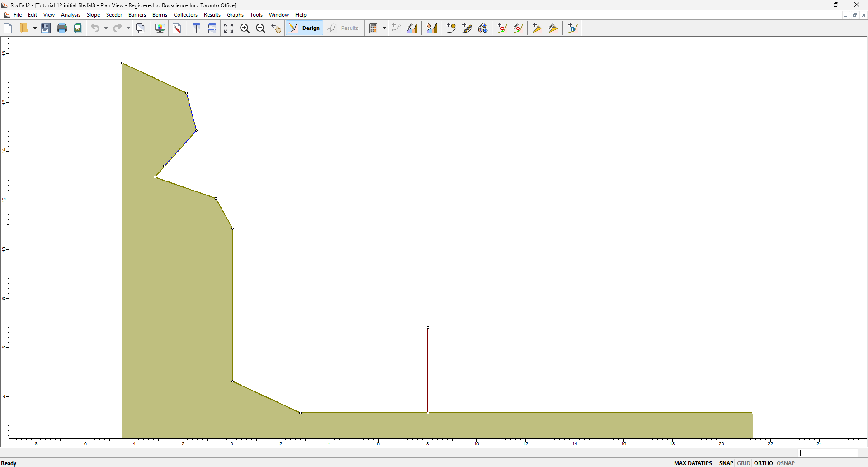Click the Save file icon

point(46,28)
